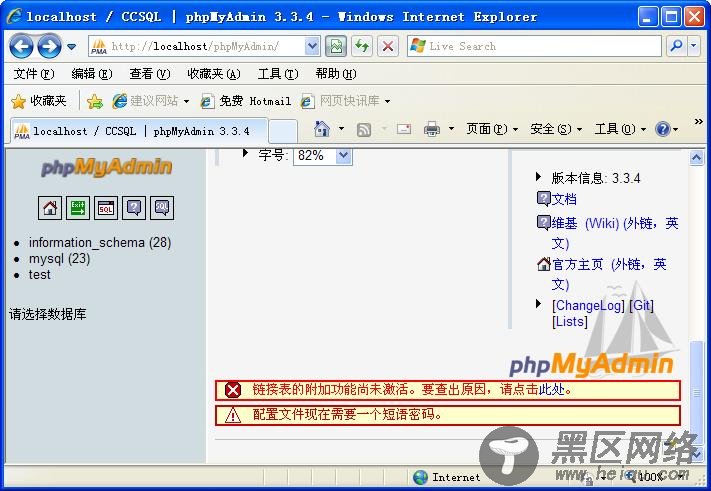This screenshot has width=711, height=491.
Task: Show more command bar items chevron
Action: (x=698, y=122)
